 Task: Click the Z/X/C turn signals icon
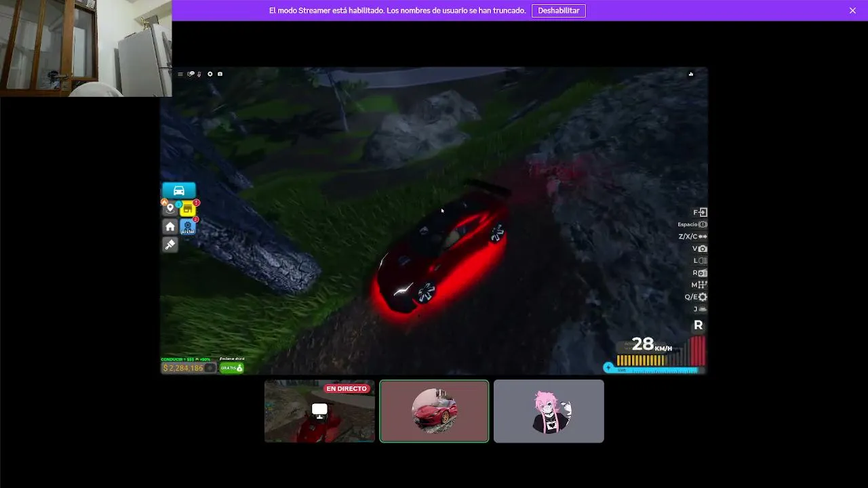click(703, 237)
